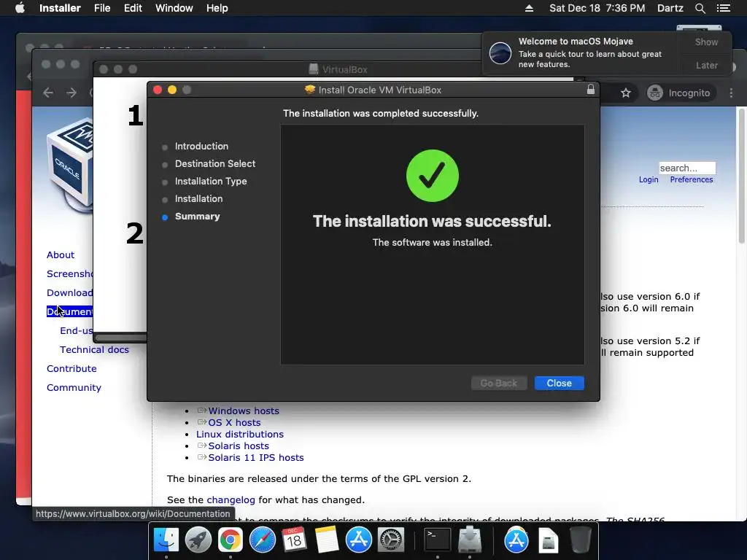Click the Solaris hosts link

tap(239, 446)
